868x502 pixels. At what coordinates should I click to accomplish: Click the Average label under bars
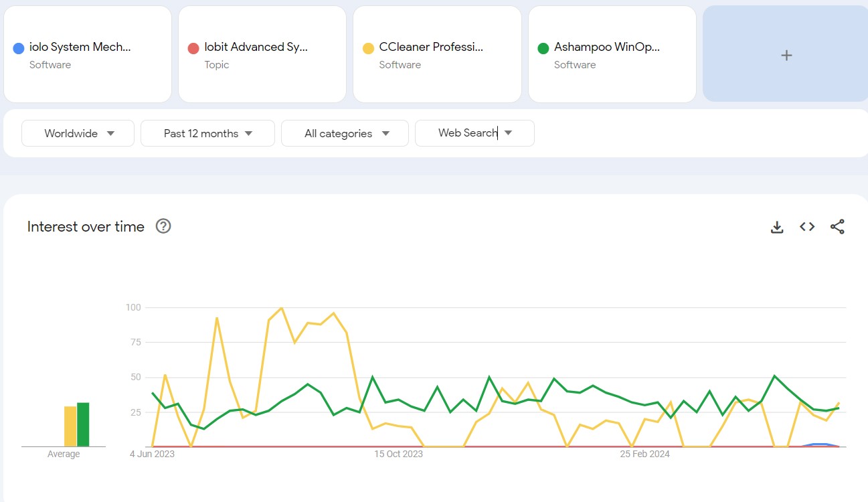tap(64, 454)
